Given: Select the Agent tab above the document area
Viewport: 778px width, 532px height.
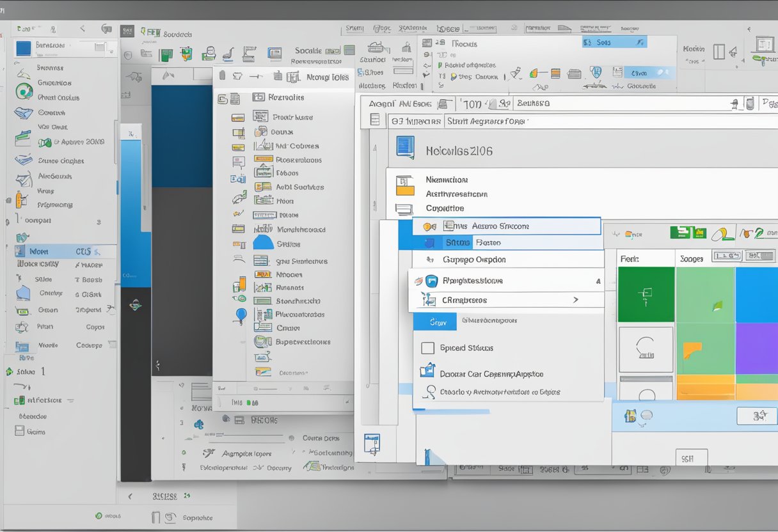Looking at the screenshot, I should click(x=381, y=104).
